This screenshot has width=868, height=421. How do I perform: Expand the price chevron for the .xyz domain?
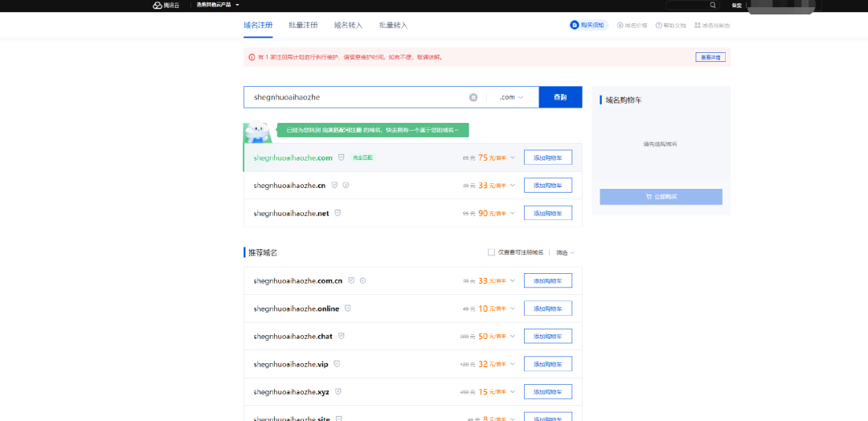pyautogui.click(x=513, y=392)
